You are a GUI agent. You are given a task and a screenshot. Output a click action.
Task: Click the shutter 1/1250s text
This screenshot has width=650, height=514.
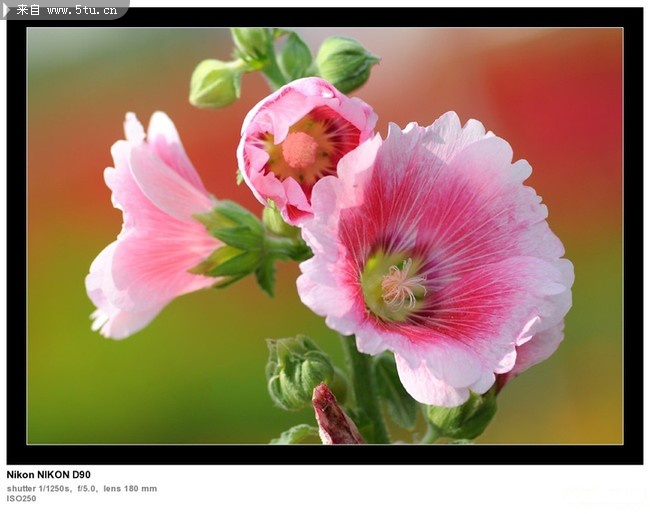click(x=39, y=488)
